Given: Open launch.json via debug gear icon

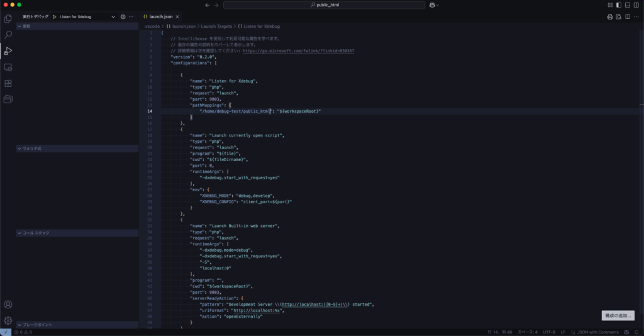Looking at the screenshot, I should [x=123, y=17].
